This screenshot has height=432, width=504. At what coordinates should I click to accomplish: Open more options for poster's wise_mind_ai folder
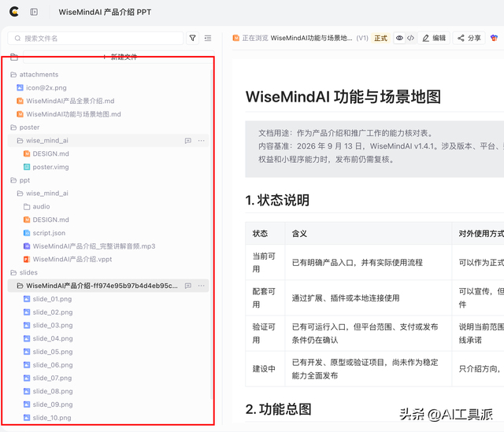pyautogui.click(x=202, y=141)
